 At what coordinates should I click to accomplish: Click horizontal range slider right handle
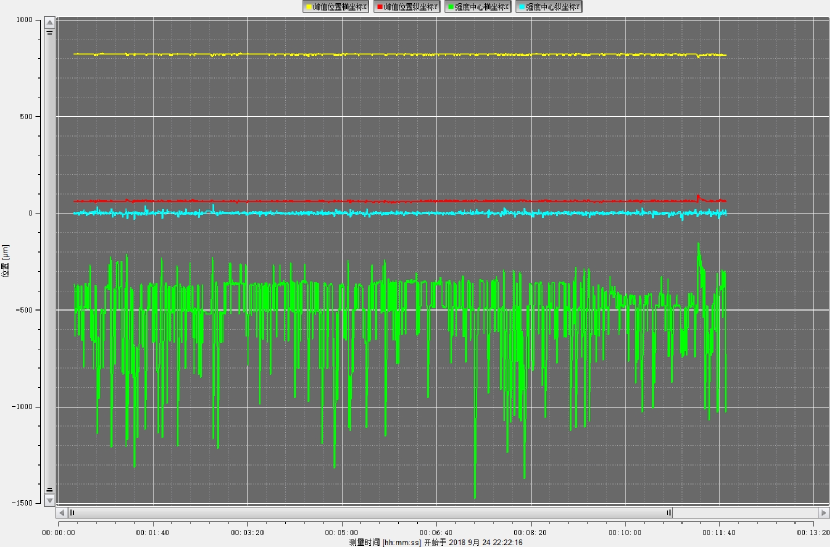tap(669, 513)
